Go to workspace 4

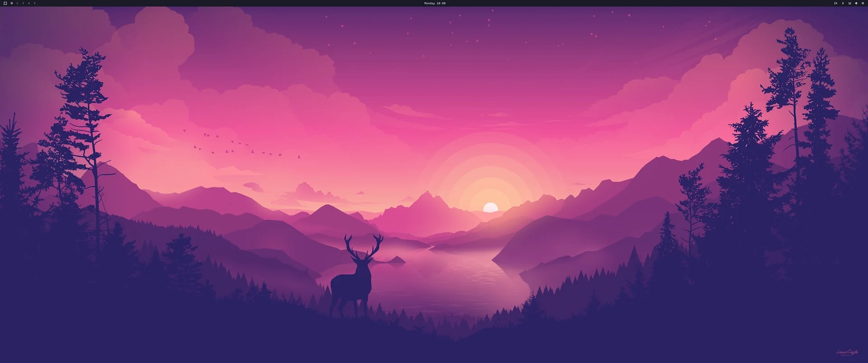pos(29,3)
